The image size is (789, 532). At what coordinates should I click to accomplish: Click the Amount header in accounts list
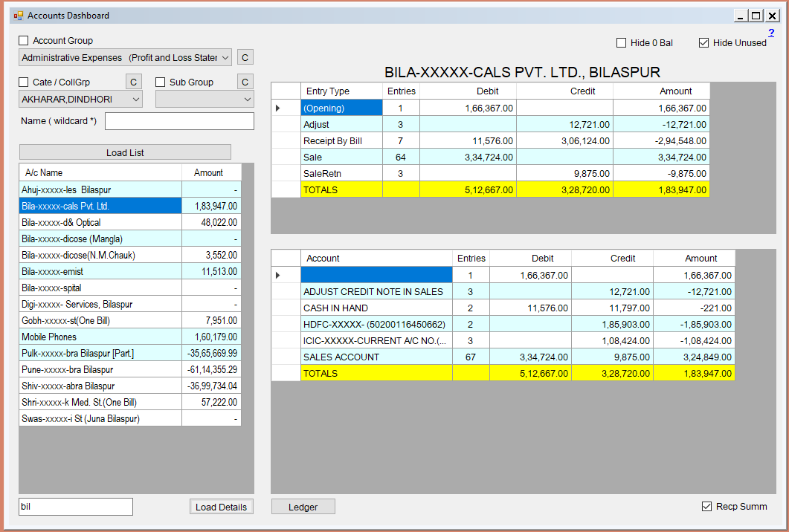(211, 172)
